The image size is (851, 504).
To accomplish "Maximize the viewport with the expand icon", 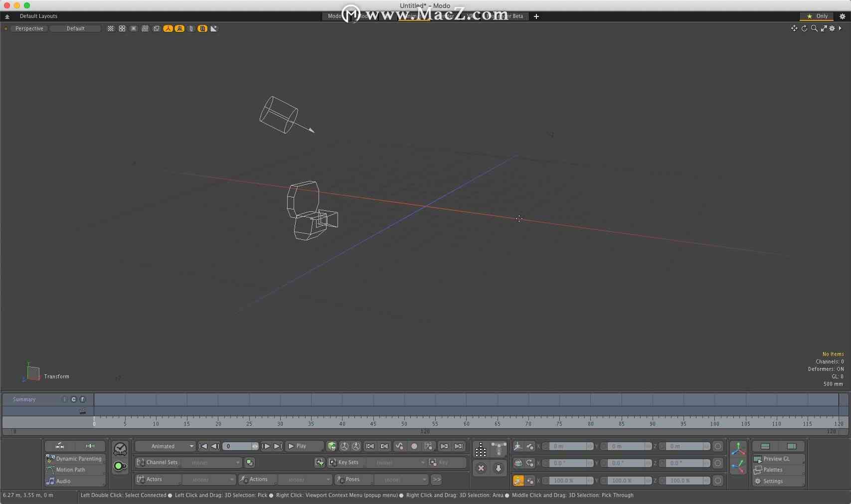I will pos(824,28).
